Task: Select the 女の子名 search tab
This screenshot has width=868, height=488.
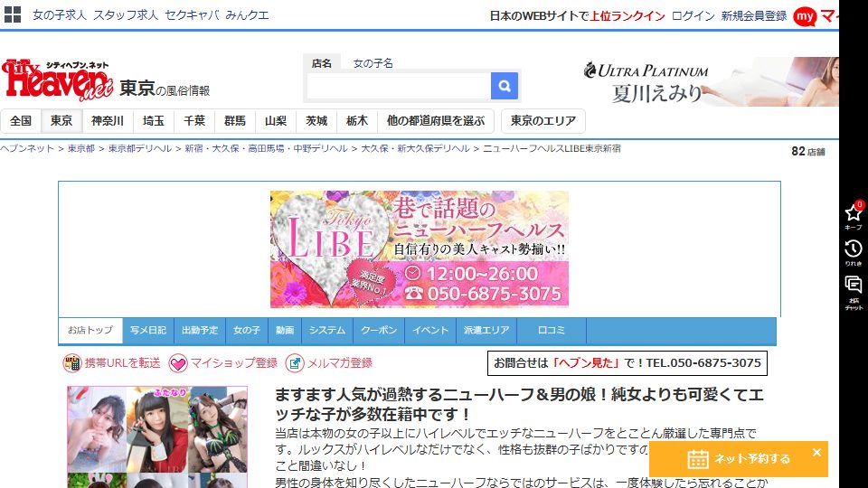Action: (373, 63)
